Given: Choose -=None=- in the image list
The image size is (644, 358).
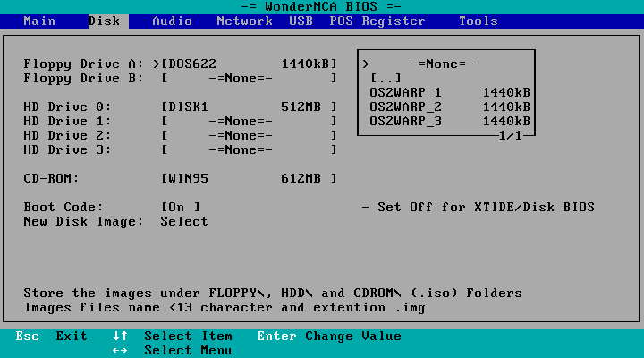Looking at the screenshot, I should 442,64.
